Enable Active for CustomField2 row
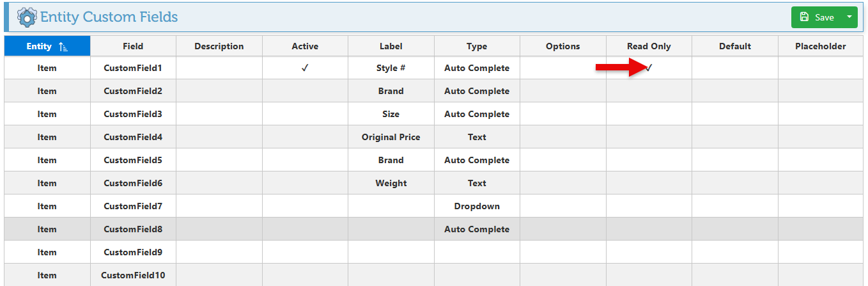Screen dimensions: 868x286 (305, 91)
